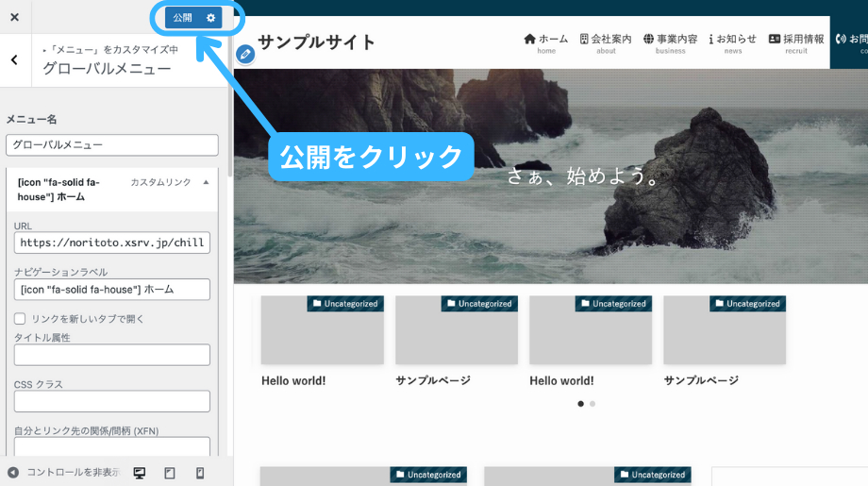Open ホーム in the site navigation
Screen dimensions: 868x486
(x=546, y=42)
